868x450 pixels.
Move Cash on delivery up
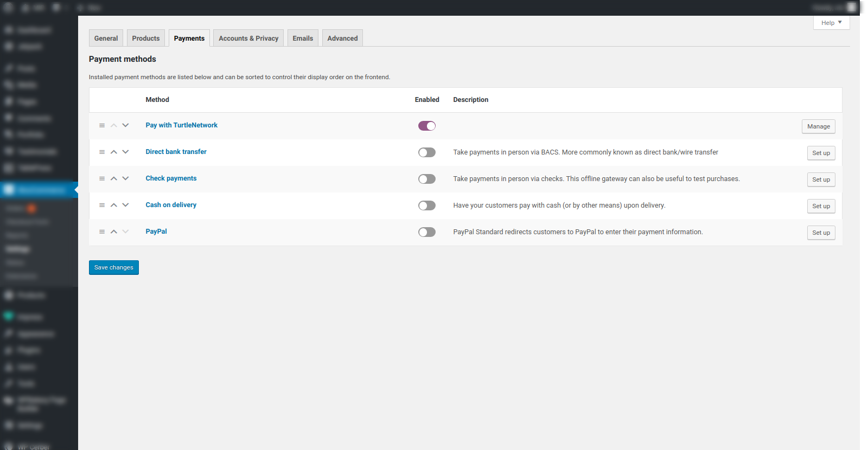[114, 205]
